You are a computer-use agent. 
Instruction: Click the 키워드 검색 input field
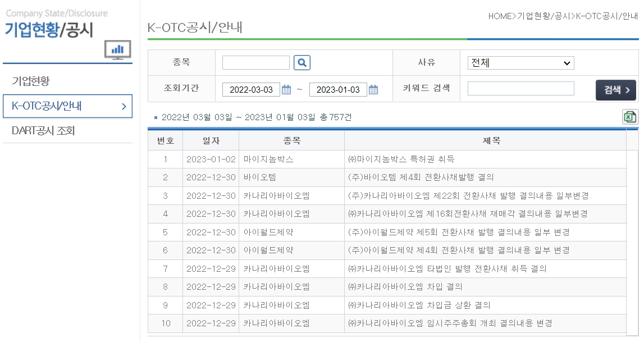click(x=521, y=89)
